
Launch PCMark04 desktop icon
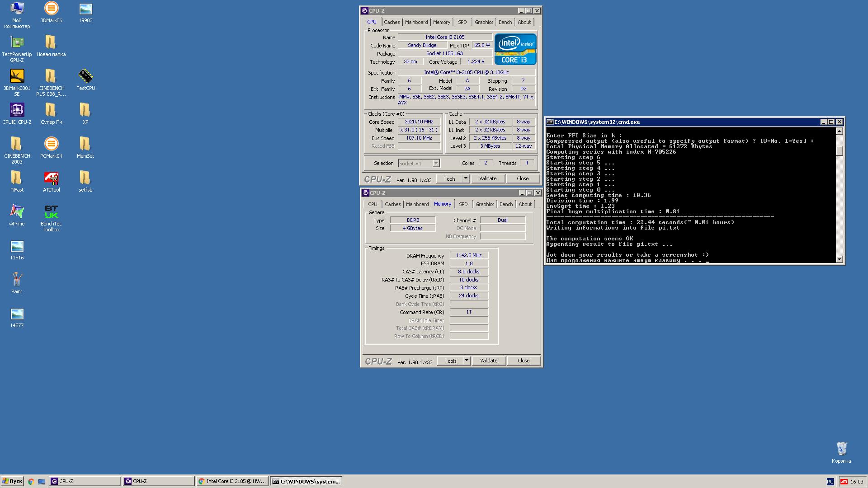tap(51, 148)
